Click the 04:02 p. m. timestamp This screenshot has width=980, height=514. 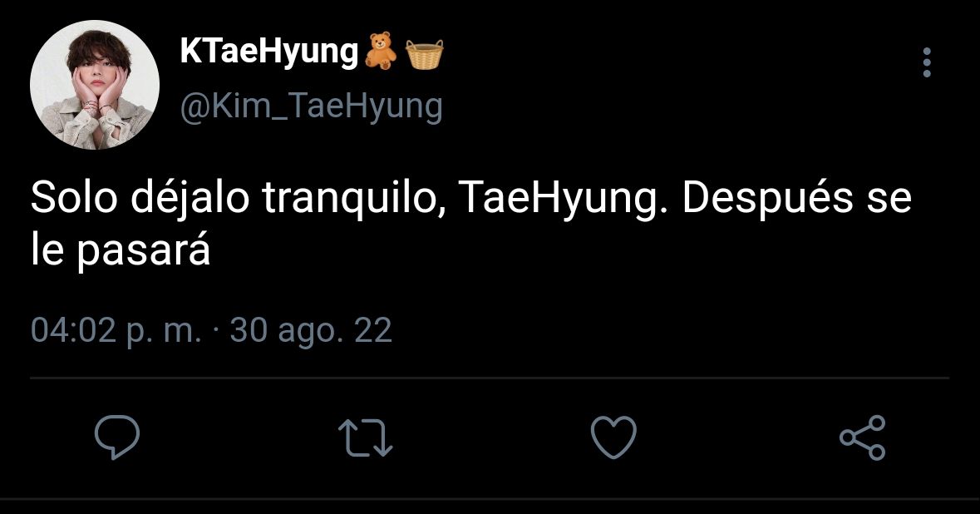(x=116, y=330)
